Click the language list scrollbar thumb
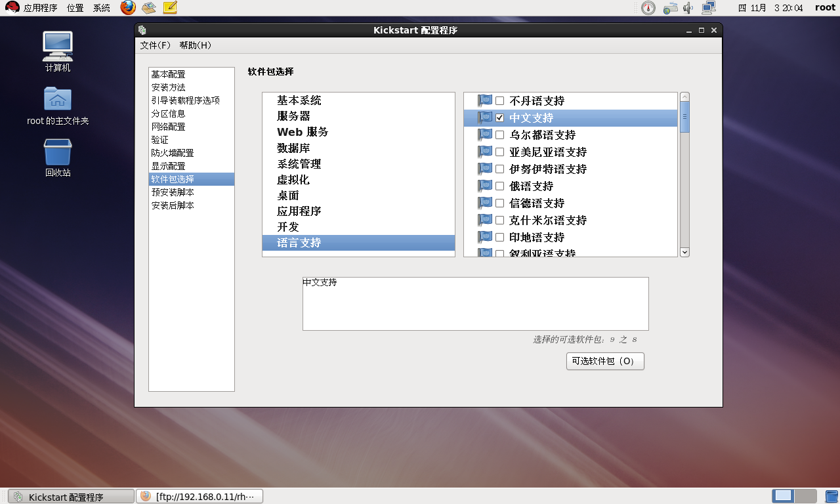Image resolution: width=840 pixels, height=504 pixels. (684, 117)
